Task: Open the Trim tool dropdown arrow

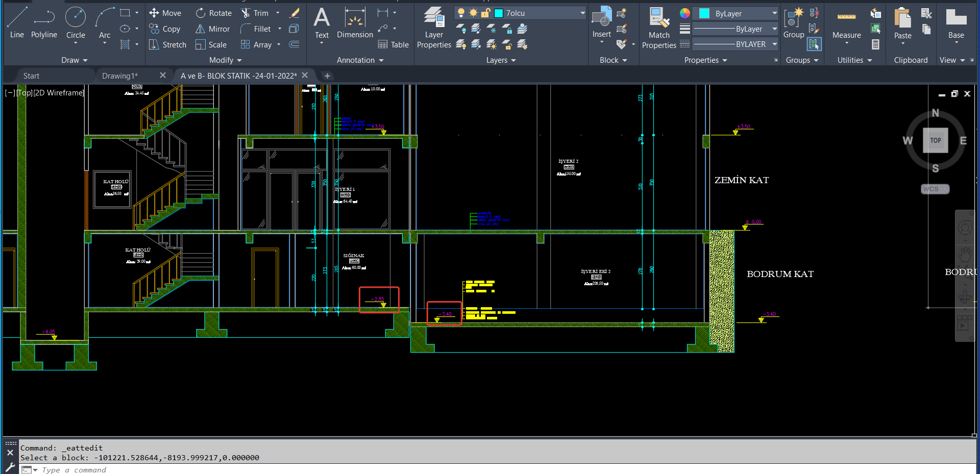Action: point(278,13)
